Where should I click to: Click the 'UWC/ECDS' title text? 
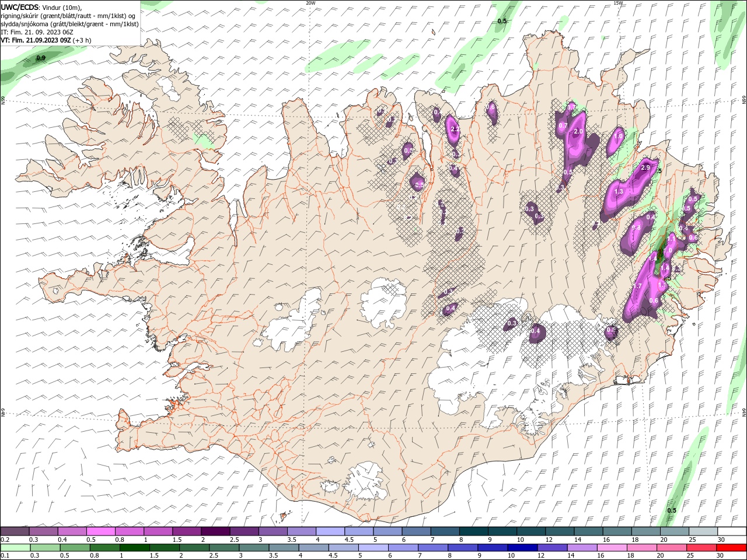click(x=20, y=7)
